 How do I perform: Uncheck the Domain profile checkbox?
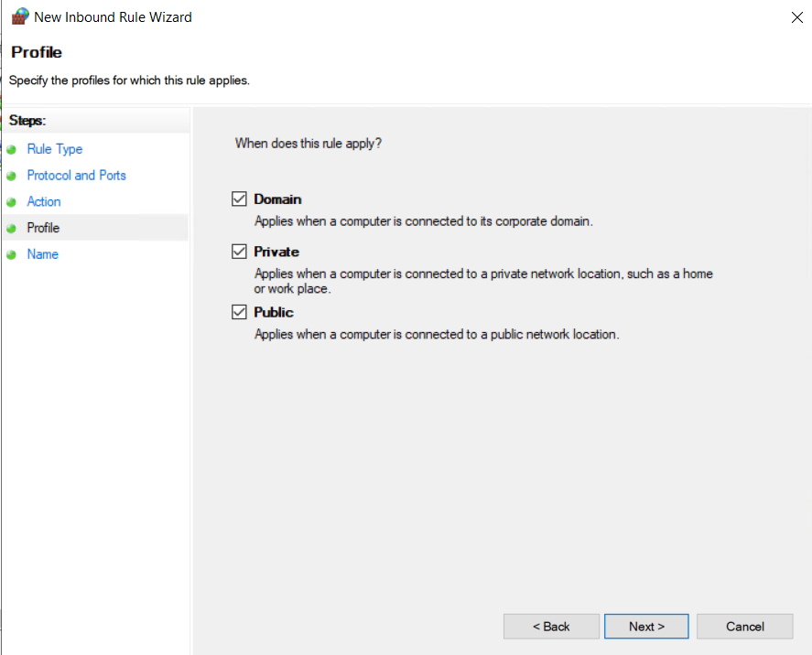pyautogui.click(x=239, y=199)
